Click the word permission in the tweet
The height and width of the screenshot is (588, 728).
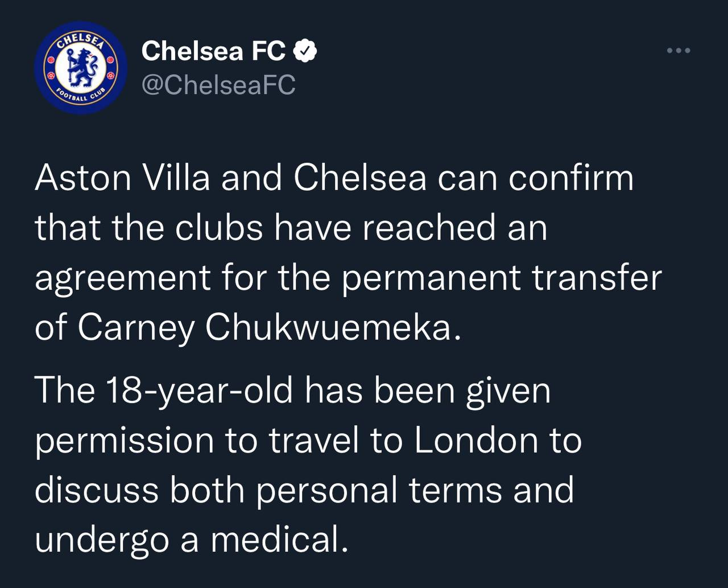coord(125,441)
